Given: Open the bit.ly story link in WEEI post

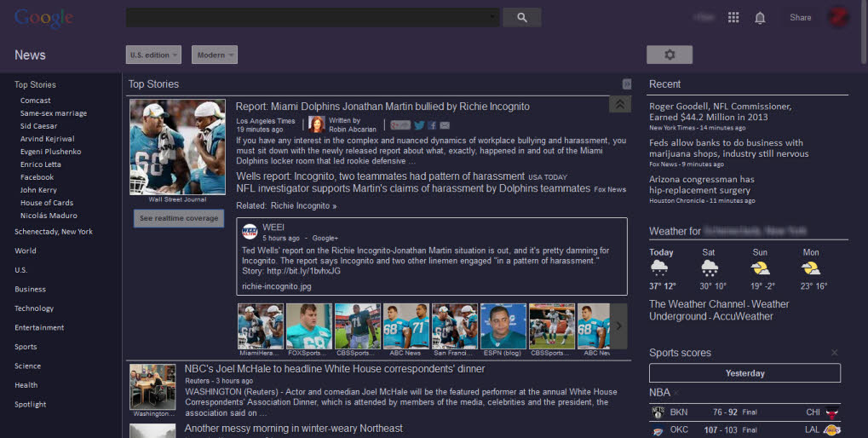Looking at the screenshot, I should (x=303, y=271).
